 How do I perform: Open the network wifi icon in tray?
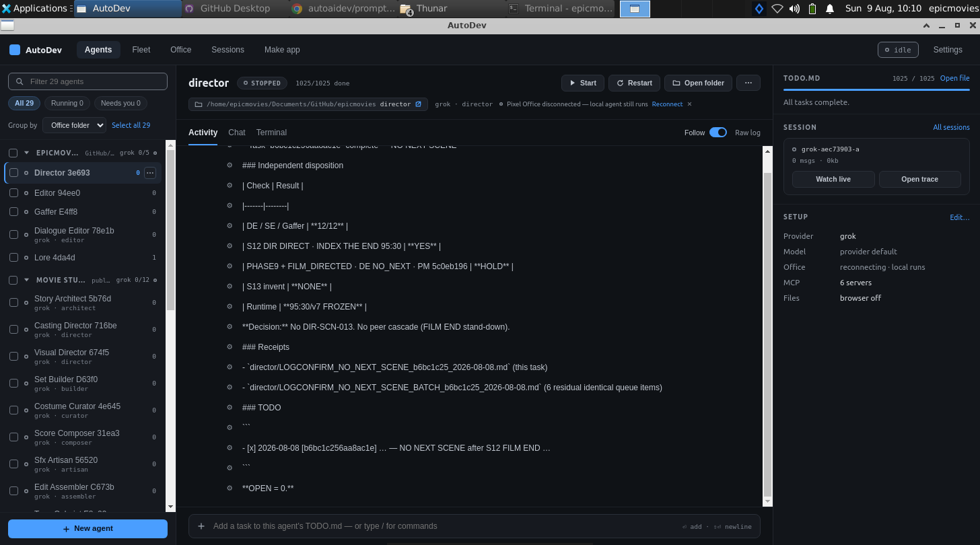pyautogui.click(x=777, y=9)
